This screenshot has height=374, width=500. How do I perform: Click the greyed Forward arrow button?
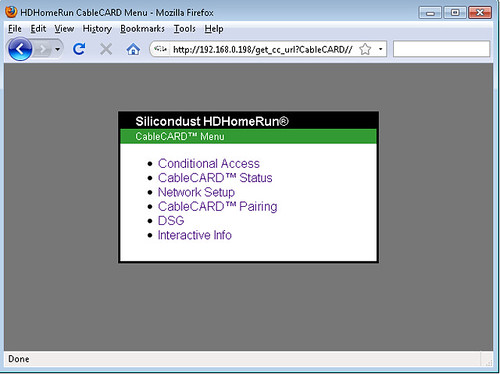click(43, 50)
